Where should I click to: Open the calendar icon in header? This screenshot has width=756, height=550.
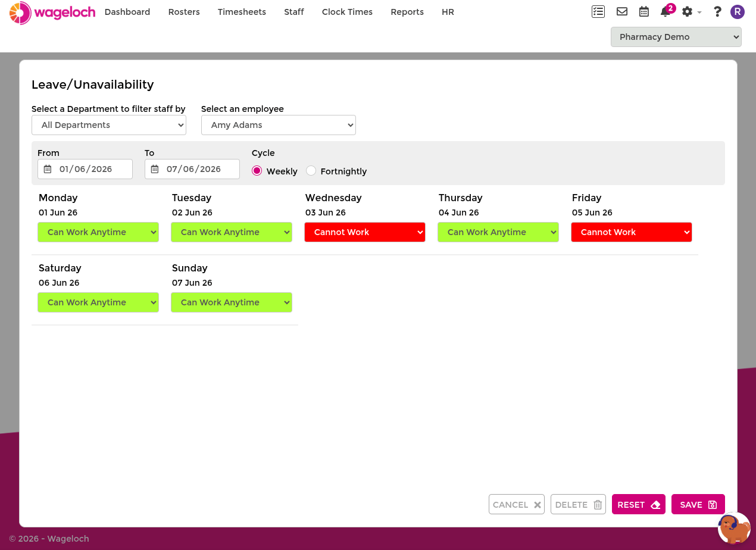644,11
